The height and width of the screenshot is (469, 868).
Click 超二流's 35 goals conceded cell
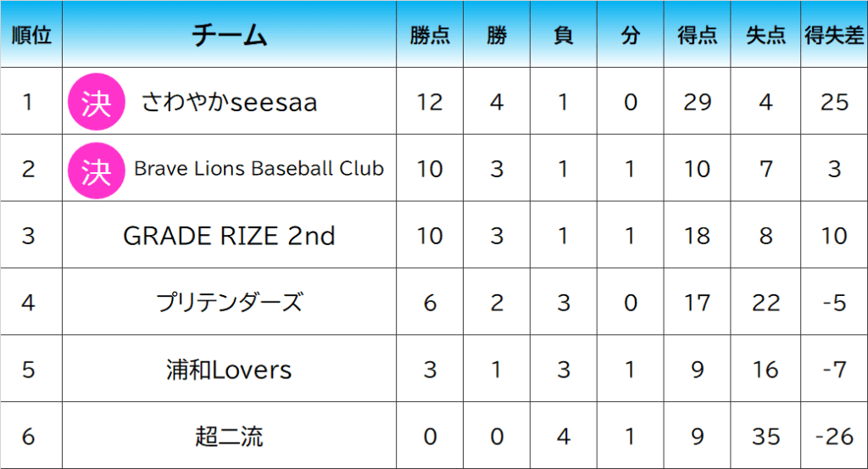click(765, 436)
